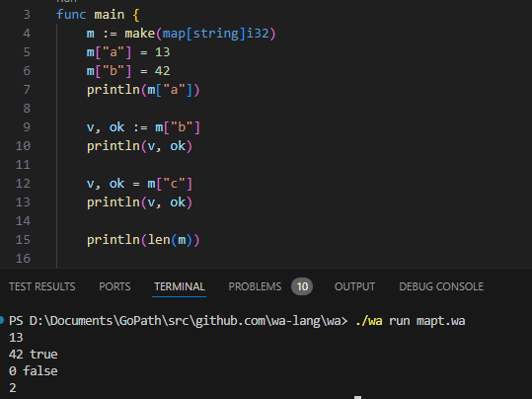
Task: Click 'v, ok := m["b"]' statement
Action: pos(143,127)
